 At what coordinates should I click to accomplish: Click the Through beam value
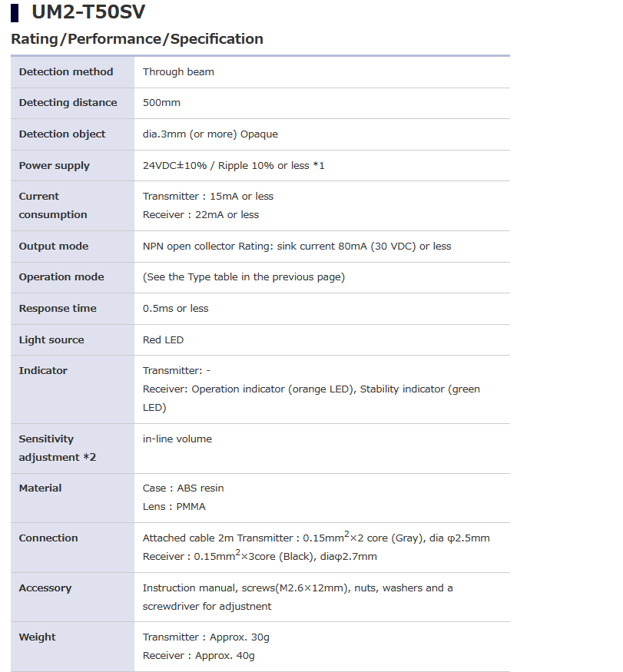tap(178, 72)
